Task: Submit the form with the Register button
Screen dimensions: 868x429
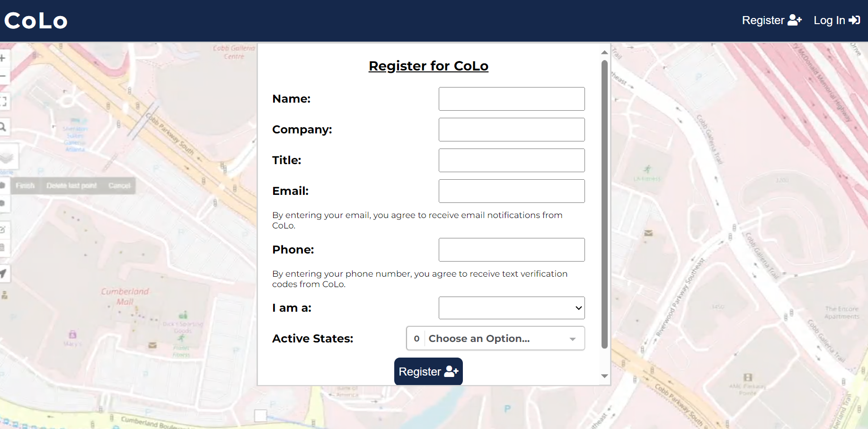Action: coord(428,372)
